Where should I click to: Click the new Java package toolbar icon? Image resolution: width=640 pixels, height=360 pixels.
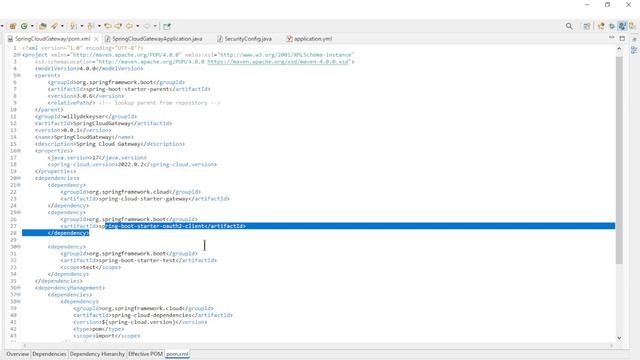pyautogui.click(x=13, y=26)
